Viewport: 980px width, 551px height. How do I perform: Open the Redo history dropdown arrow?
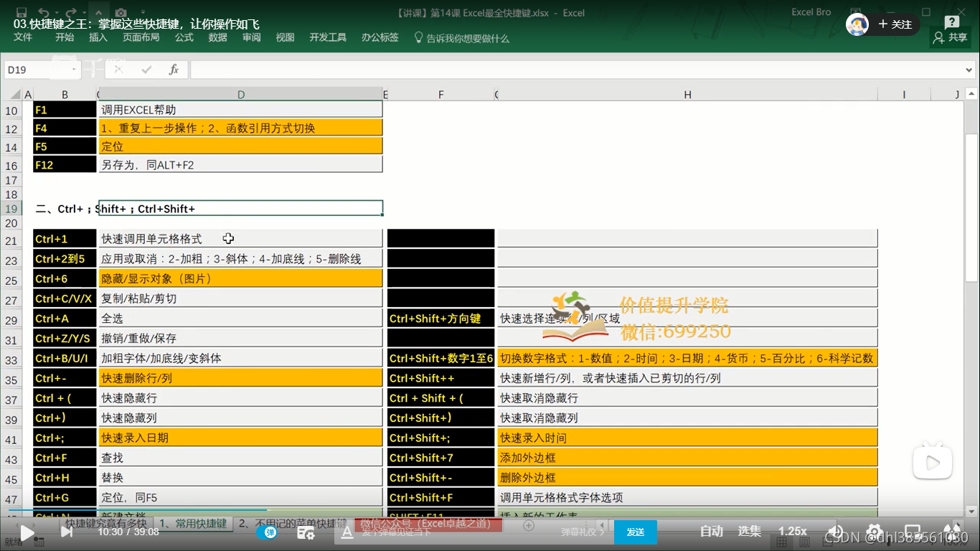[83, 13]
